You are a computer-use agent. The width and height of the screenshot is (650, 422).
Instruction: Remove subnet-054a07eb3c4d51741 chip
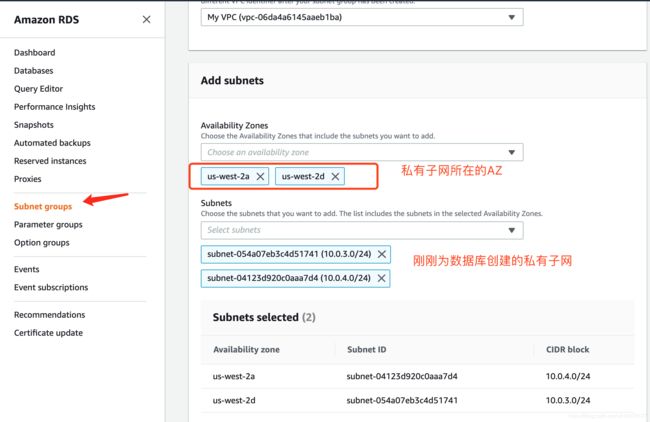point(382,254)
